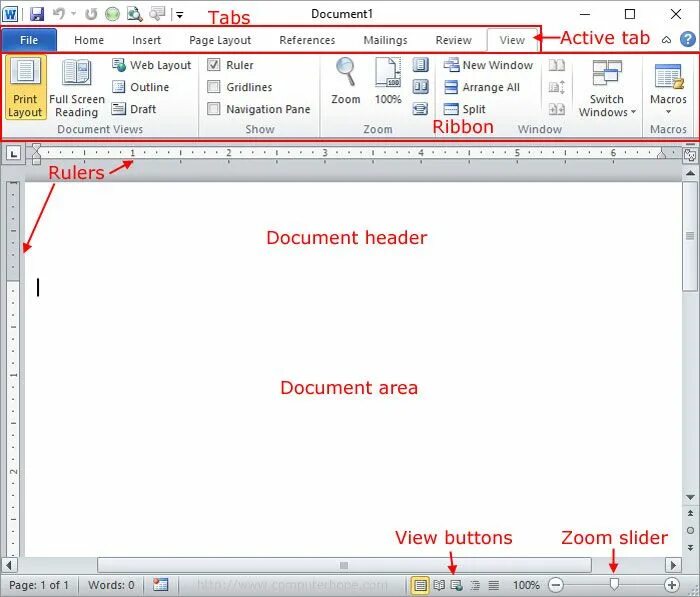Screen dimensions: 700x597
Task: Click the horizontal scrollbar right arrow
Action: coord(673,566)
